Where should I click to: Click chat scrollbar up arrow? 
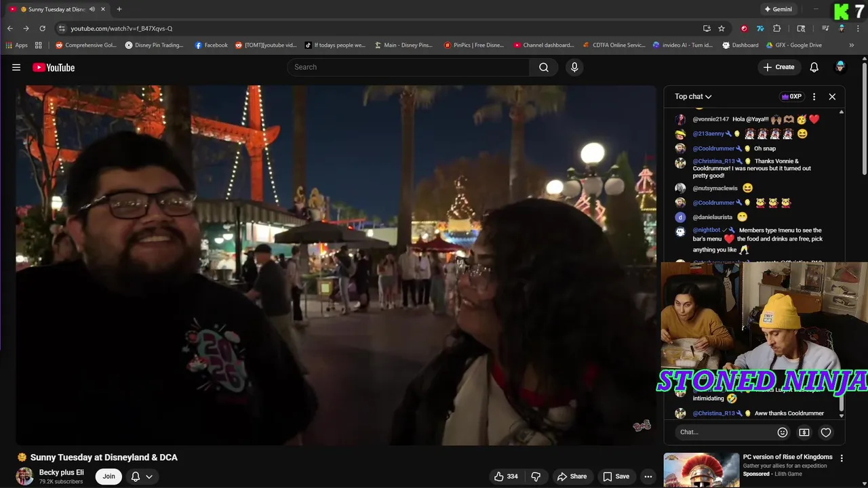(842, 112)
